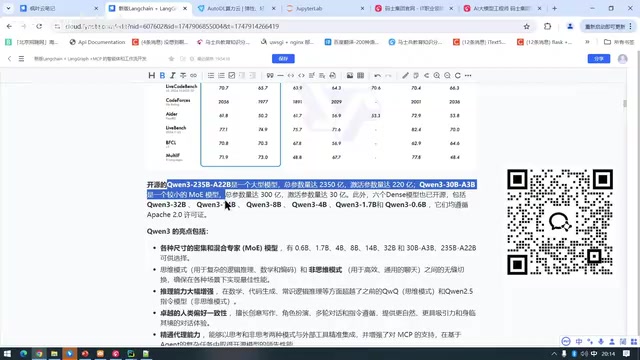The width and height of the screenshot is (640, 360).
Task: Click the microphone icon in the floating IME toolbar
Action: 601,341
